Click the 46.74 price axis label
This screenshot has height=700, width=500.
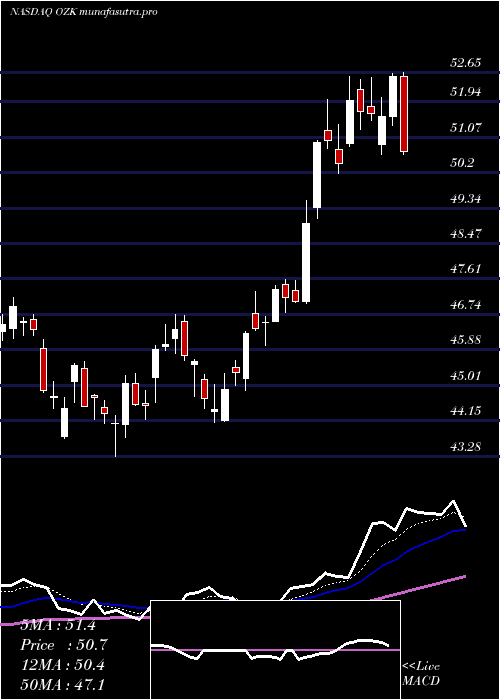pyautogui.click(x=466, y=304)
